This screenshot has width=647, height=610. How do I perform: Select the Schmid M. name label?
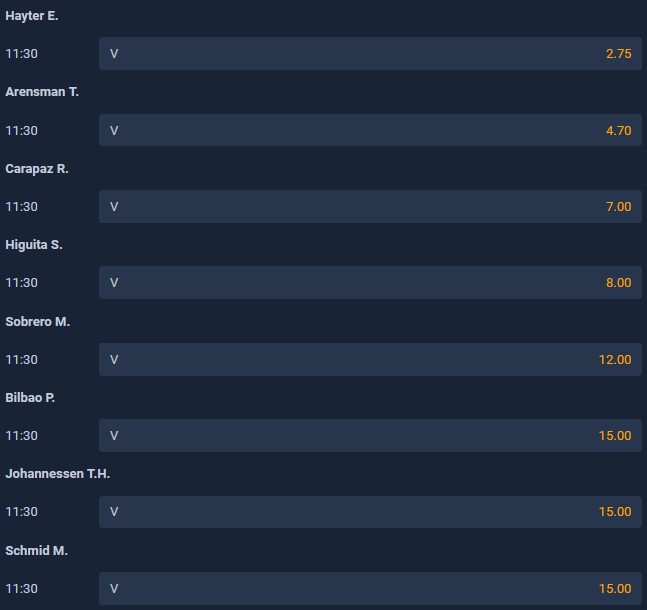coord(36,551)
